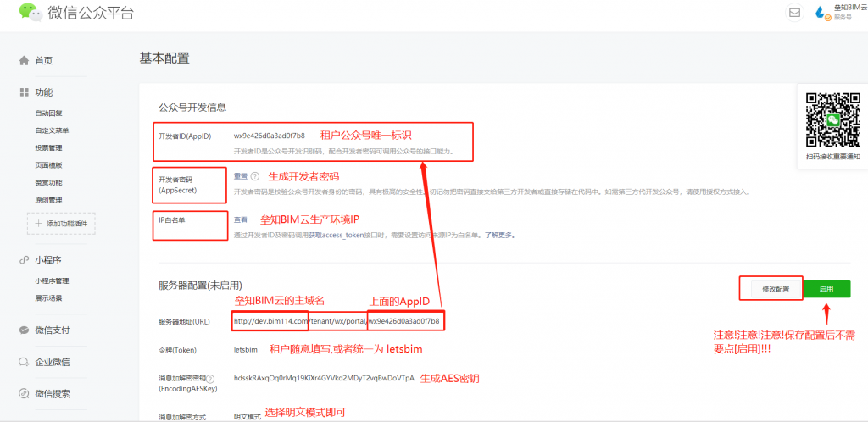Click green 启用 button
This screenshot has width=868, height=422.
coord(826,289)
